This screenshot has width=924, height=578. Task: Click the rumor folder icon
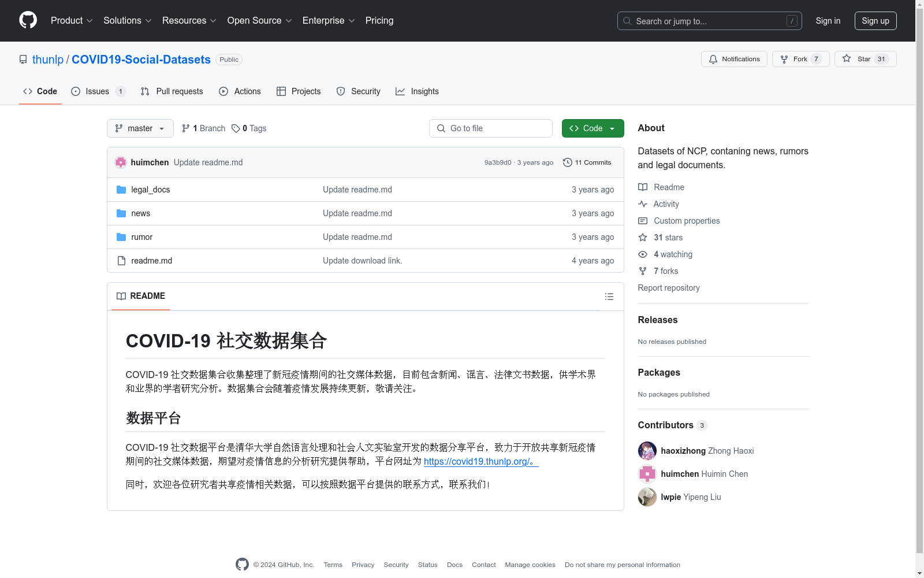point(121,237)
